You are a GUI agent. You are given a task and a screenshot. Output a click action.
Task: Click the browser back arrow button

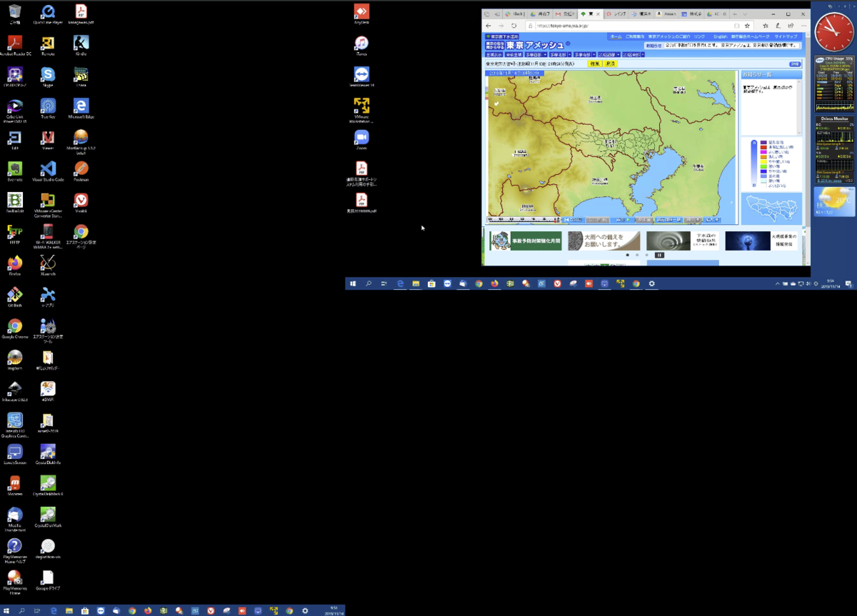(x=488, y=26)
